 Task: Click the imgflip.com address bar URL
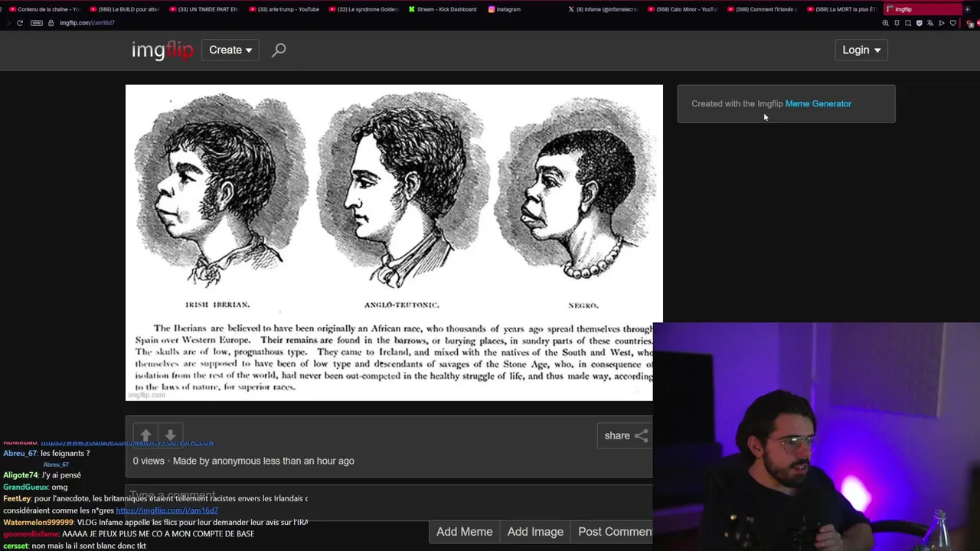pyautogui.click(x=87, y=23)
